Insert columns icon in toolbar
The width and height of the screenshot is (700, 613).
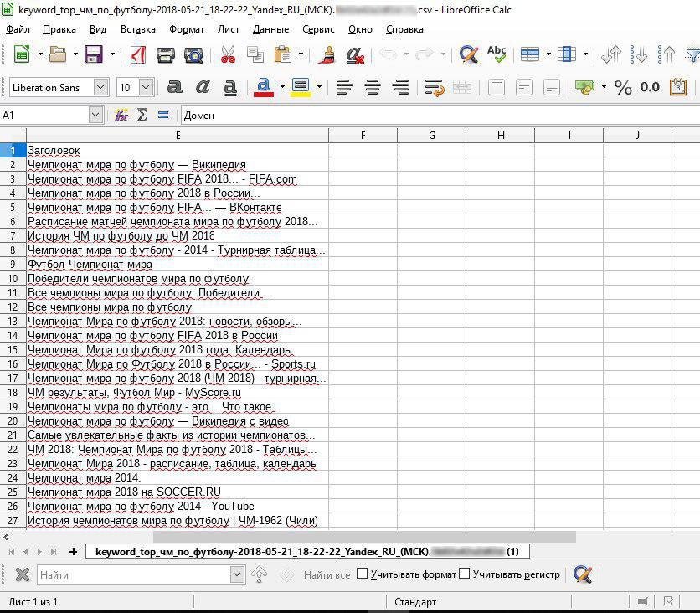567,55
